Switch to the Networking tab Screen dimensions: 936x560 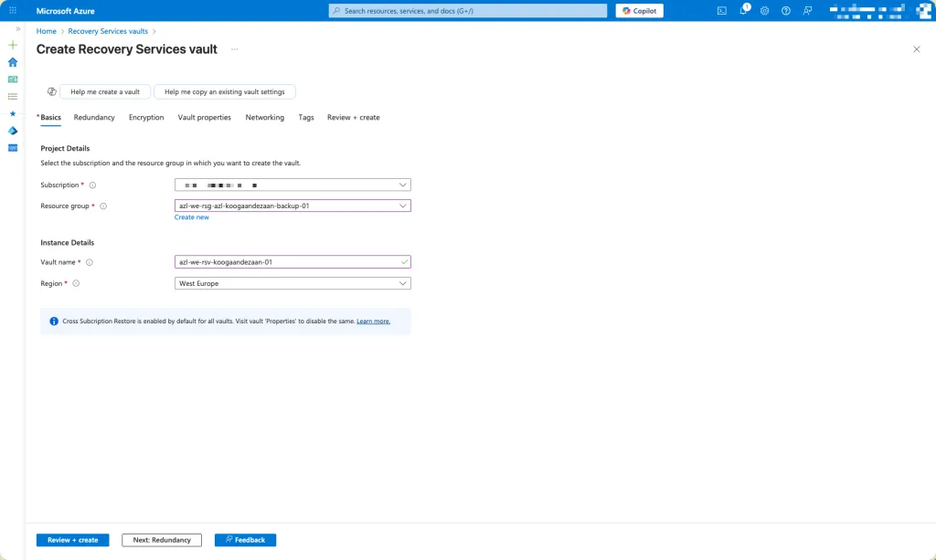pyautogui.click(x=264, y=118)
